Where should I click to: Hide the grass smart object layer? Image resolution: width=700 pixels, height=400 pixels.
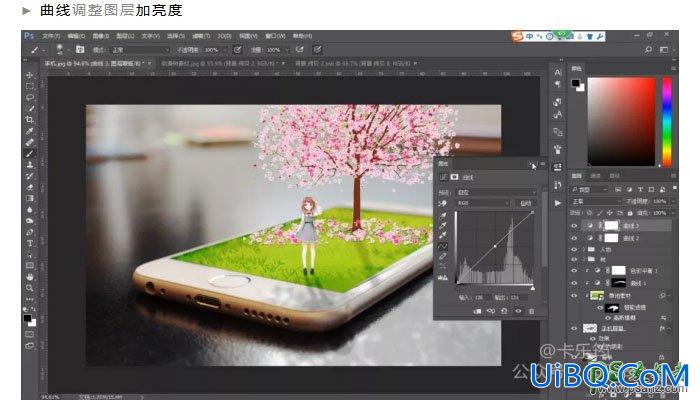click(x=574, y=296)
